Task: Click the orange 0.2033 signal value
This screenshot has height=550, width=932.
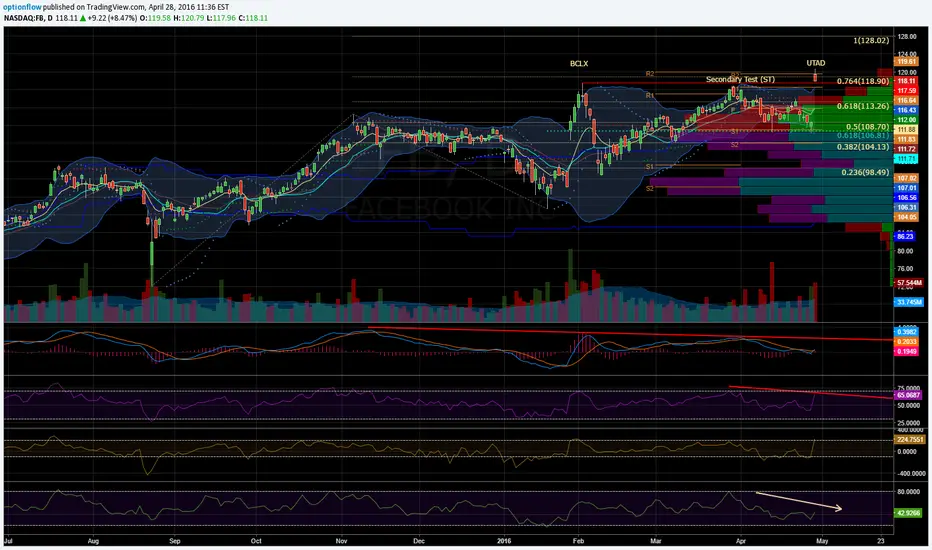Action: [906, 342]
